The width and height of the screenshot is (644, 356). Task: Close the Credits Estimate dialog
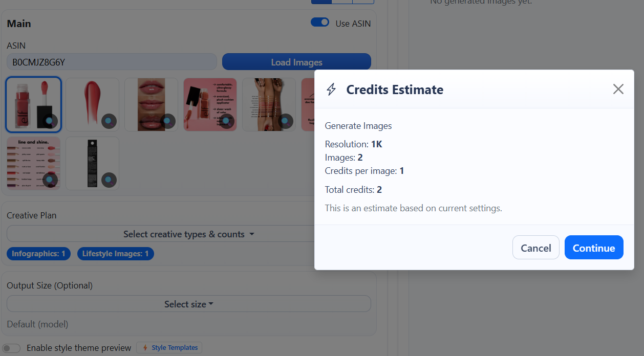(x=618, y=90)
